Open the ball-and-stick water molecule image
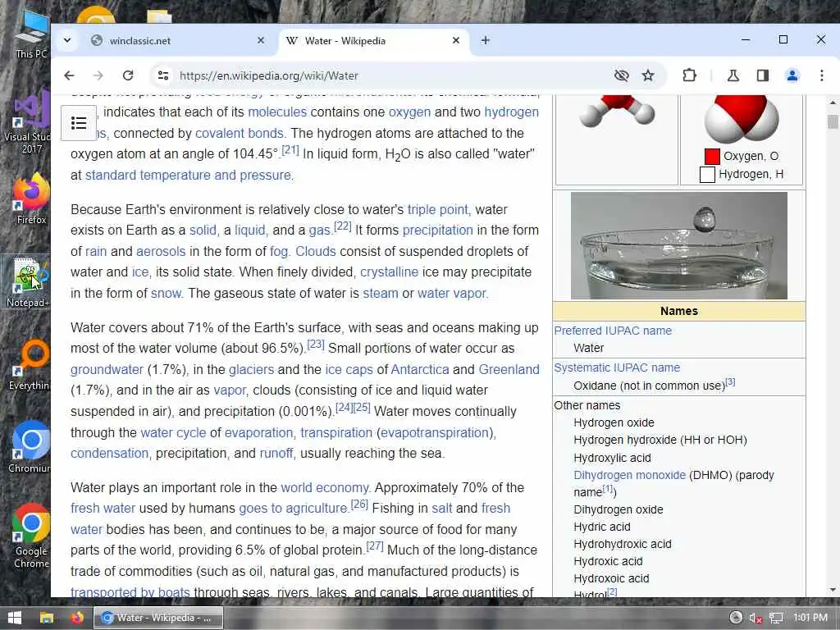This screenshot has width=840, height=630. pos(617,111)
